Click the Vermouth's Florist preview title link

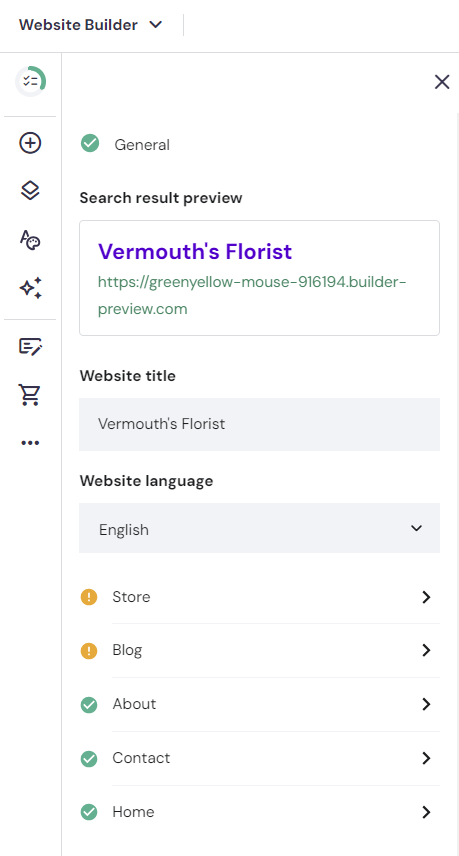tap(195, 251)
